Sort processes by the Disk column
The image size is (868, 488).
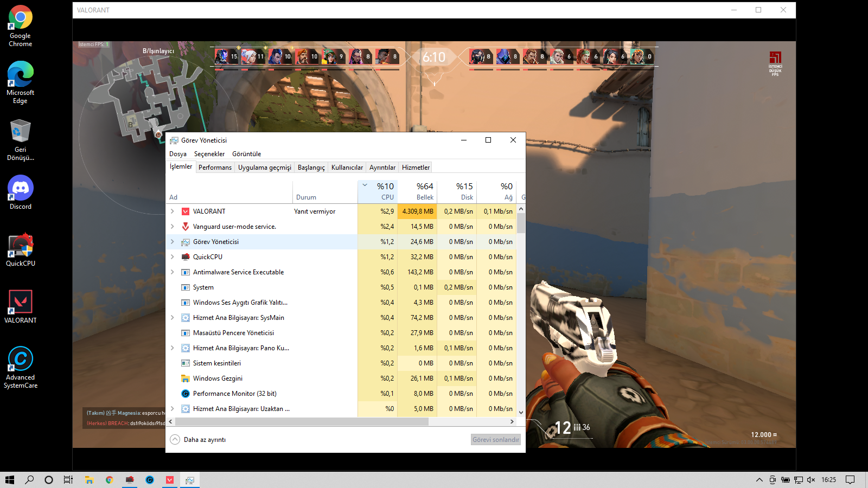(x=457, y=191)
